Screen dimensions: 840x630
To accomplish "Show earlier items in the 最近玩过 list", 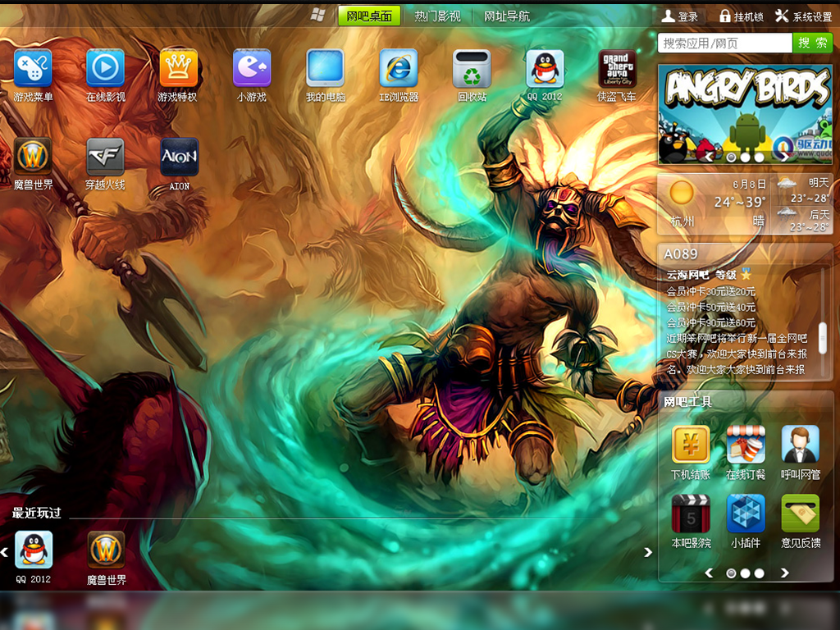I will (x=5, y=552).
